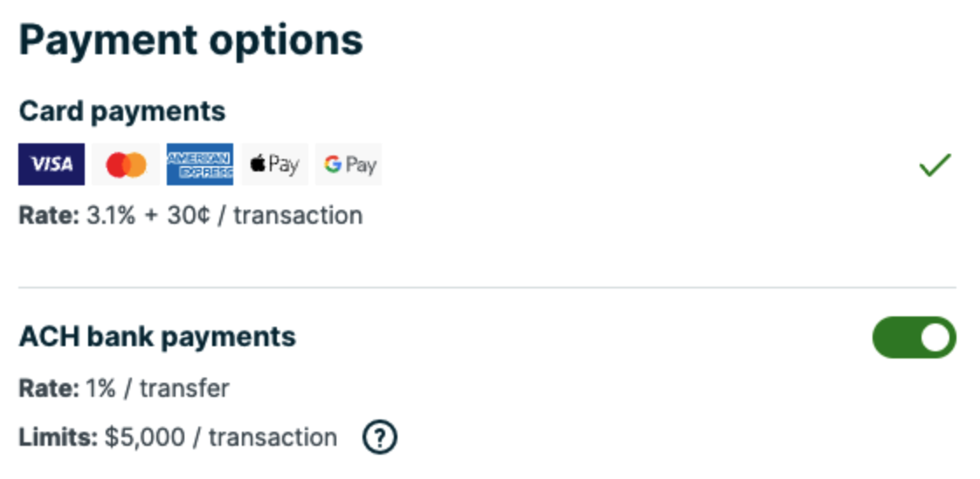
Task: Click the Payment options heading
Action: coord(190,40)
